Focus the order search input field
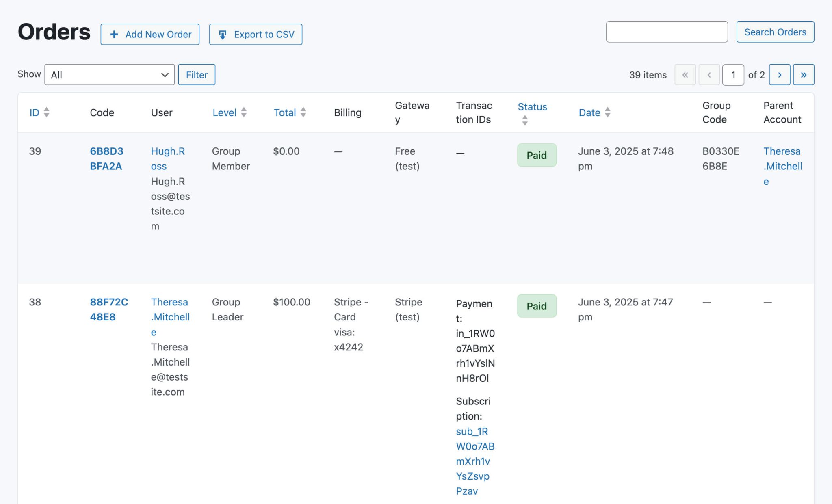 point(667,32)
